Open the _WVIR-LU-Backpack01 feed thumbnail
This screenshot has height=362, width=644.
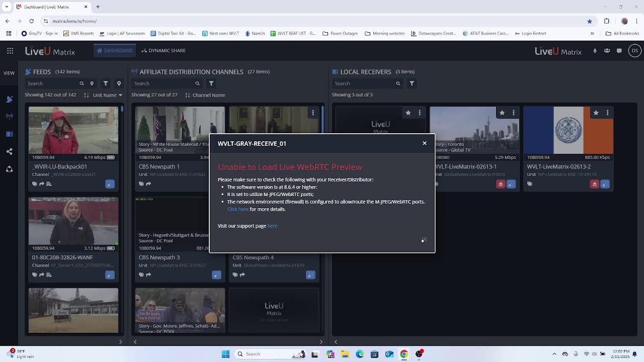tap(73, 130)
